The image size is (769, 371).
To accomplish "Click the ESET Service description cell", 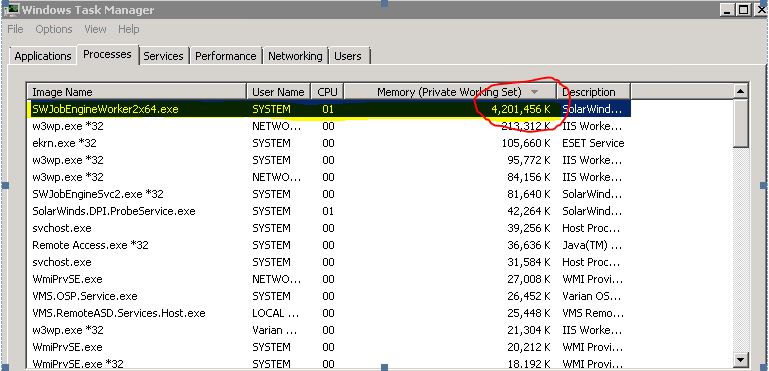I will (593, 143).
